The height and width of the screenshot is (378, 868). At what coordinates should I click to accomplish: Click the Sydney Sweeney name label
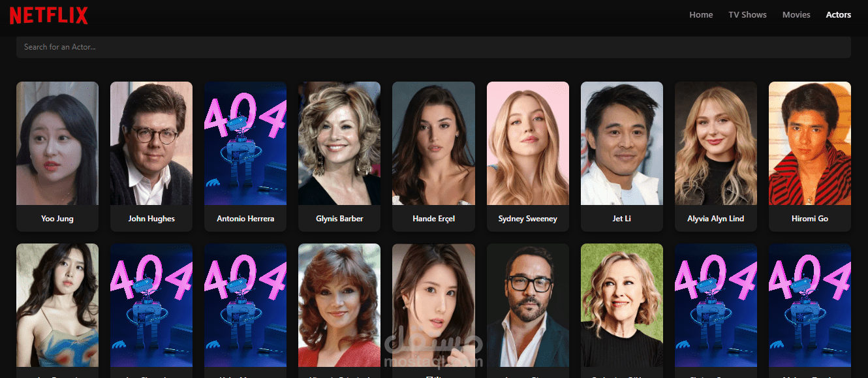point(528,219)
